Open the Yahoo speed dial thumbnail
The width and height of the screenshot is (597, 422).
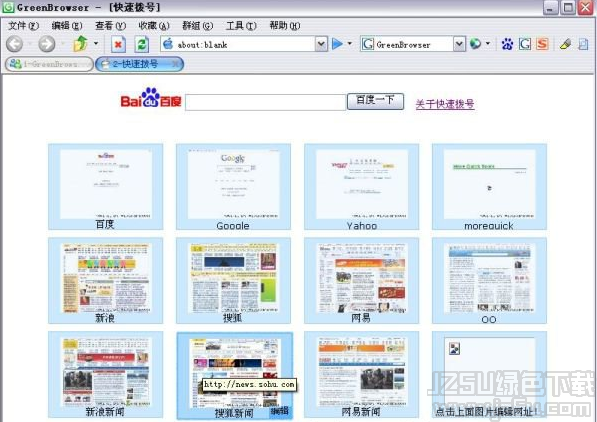coord(361,187)
